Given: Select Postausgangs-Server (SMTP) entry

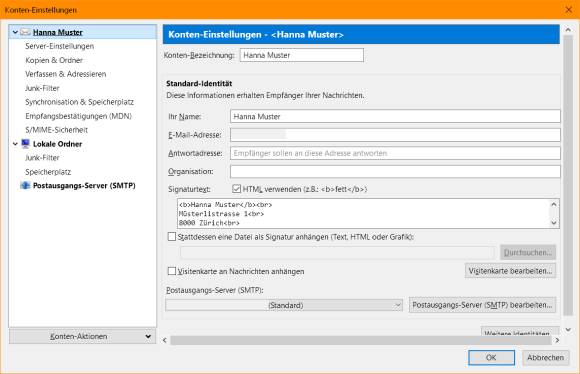Looking at the screenshot, I should point(84,185).
